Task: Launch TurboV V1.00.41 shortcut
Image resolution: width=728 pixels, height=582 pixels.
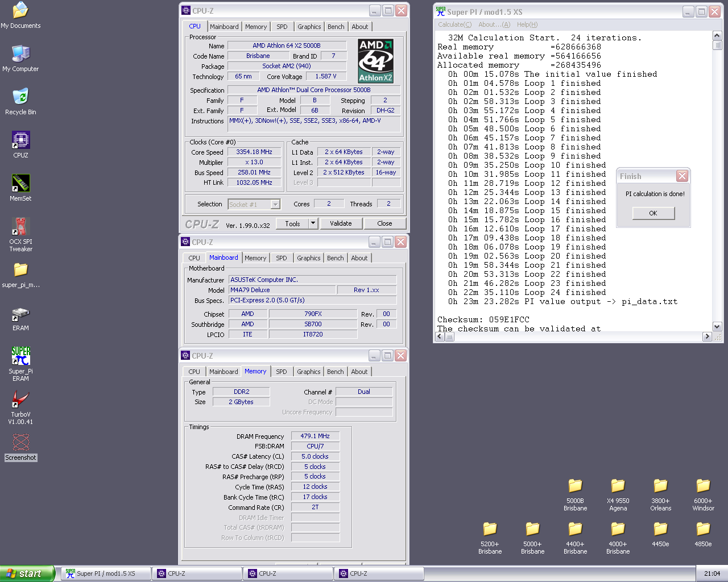Action: [20, 407]
